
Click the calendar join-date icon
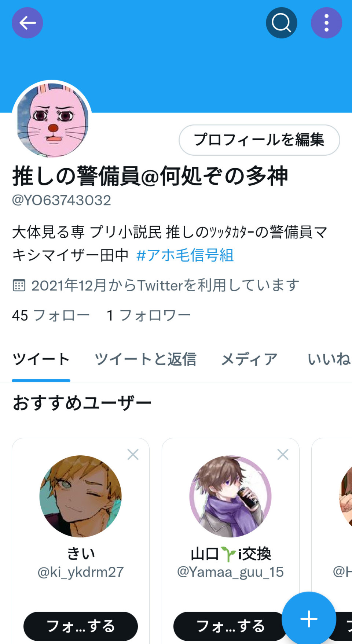point(19,285)
